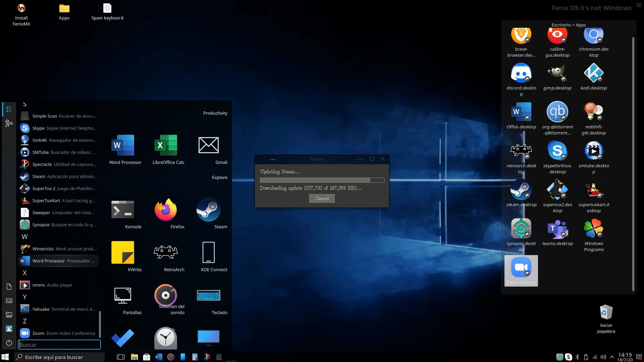The width and height of the screenshot is (644, 362).
Task: Select Zoom Video Conference entry
Action: pyautogui.click(x=58, y=333)
